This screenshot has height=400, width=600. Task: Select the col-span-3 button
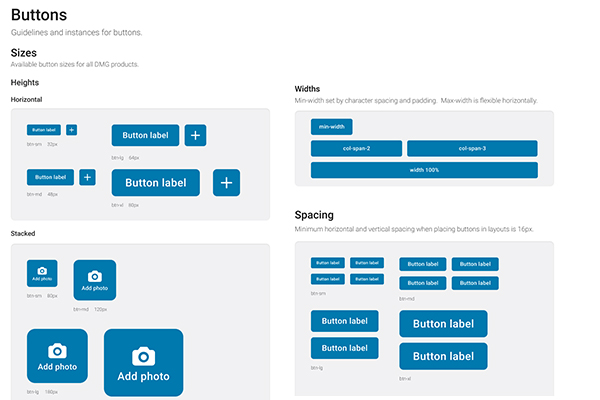click(x=472, y=148)
